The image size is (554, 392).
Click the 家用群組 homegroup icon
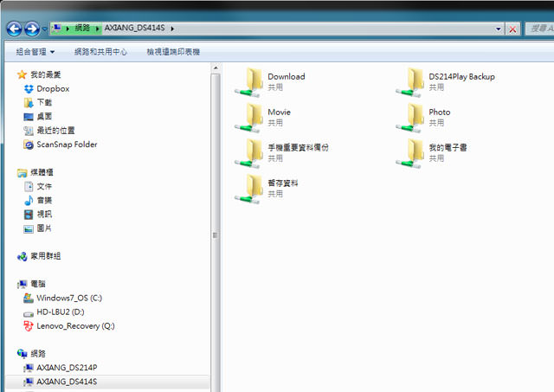22,256
